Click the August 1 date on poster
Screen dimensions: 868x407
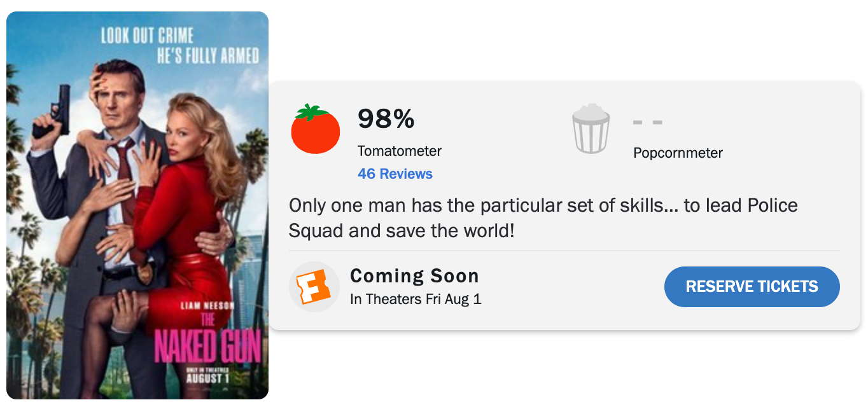tap(208, 378)
